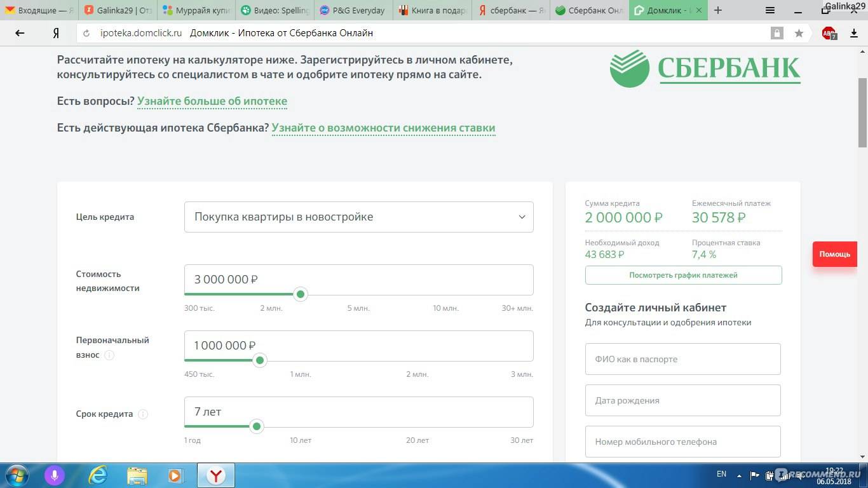Switch to the Galinka29 tab

point(118,10)
